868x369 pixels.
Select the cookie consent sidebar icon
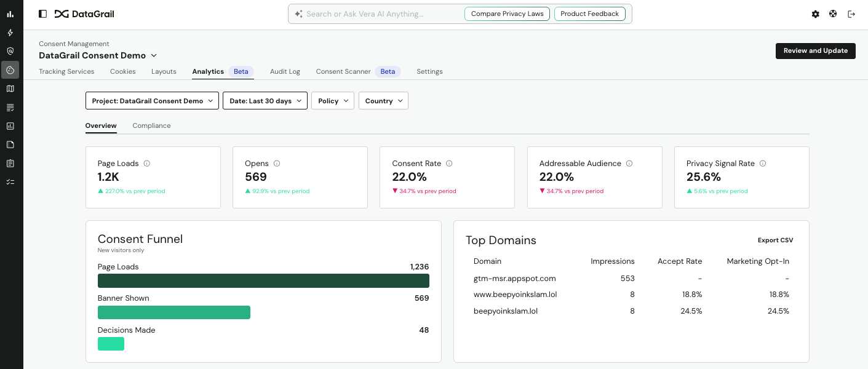click(10, 69)
